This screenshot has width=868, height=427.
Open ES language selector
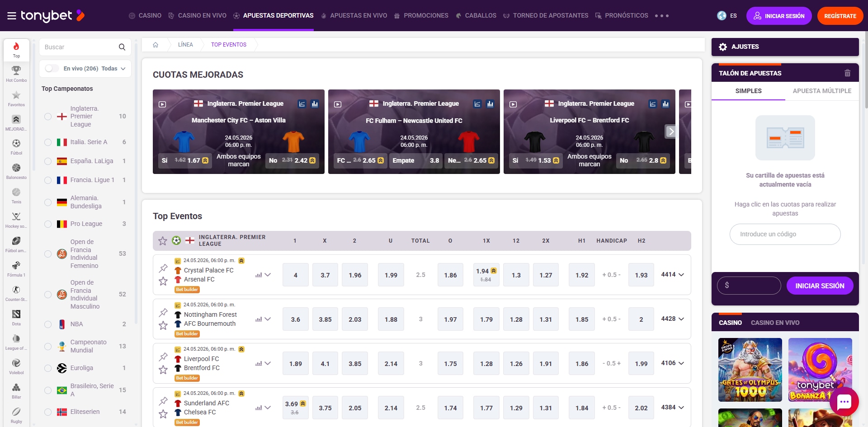(x=727, y=16)
